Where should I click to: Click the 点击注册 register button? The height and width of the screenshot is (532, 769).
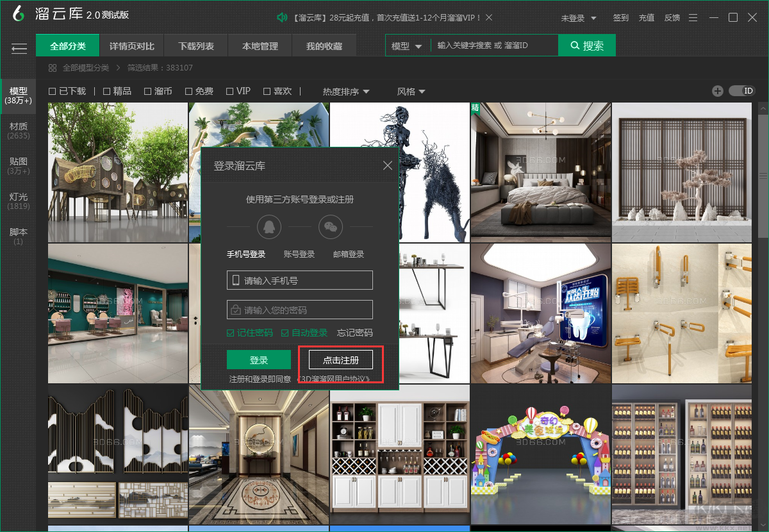pos(340,360)
